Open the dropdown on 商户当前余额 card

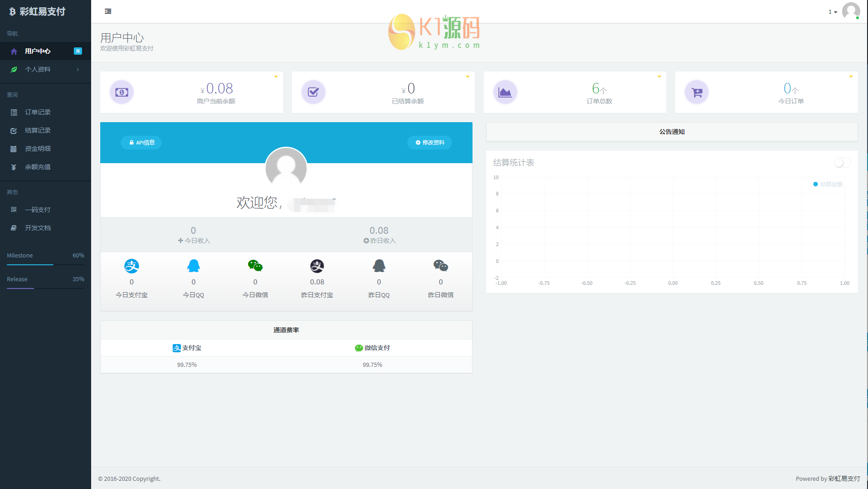point(275,77)
